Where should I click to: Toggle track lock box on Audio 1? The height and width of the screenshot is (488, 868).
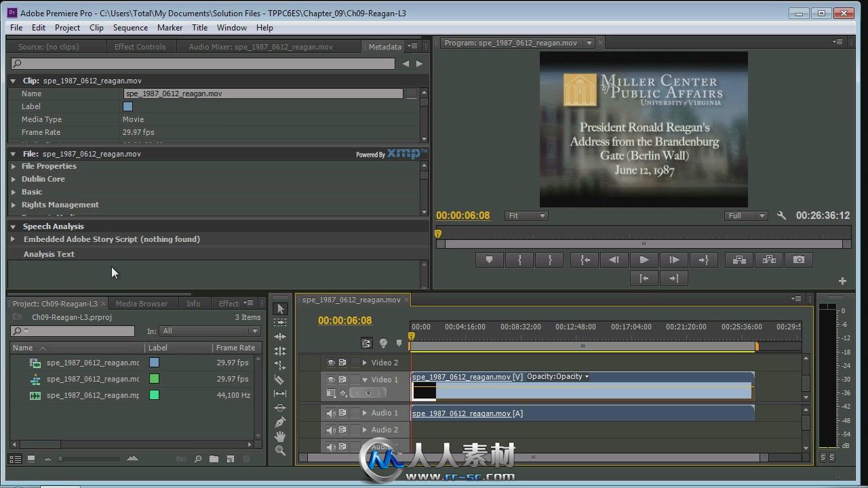click(355, 413)
